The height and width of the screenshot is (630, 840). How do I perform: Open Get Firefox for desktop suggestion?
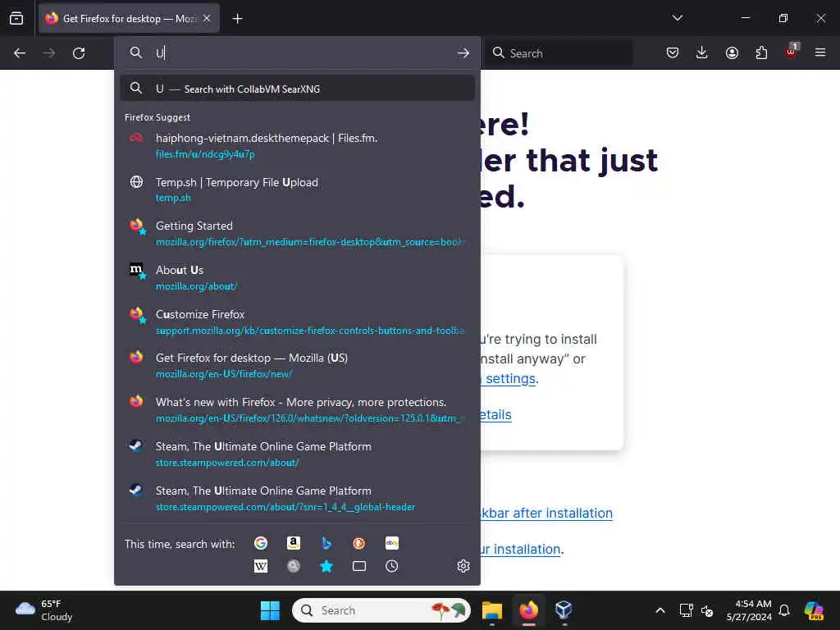(297, 366)
